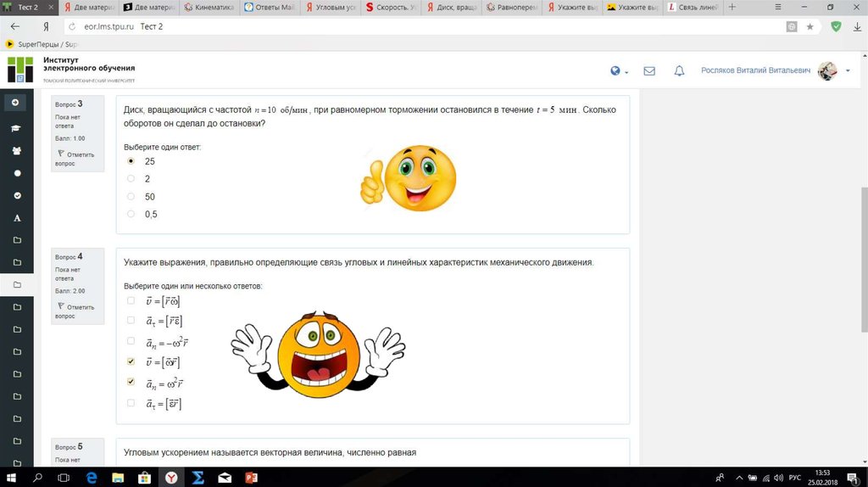Screen dimensions: 868x487
Task: Open the SuperПерцы bookmark
Action: pyautogui.click(x=42, y=44)
